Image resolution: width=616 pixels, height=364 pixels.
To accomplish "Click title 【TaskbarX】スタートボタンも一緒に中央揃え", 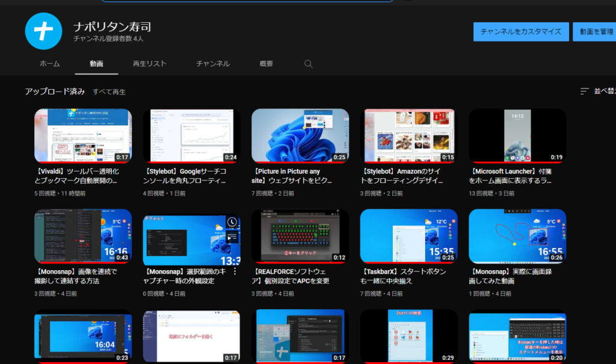I will coord(403,276).
